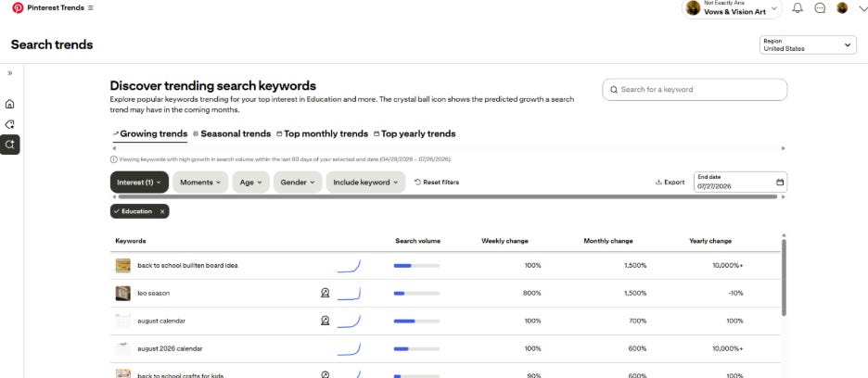Image resolution: width=868 pixels, height=378 pixels.
Task: Click the Search volume column header
Action: tap(418, 241)
